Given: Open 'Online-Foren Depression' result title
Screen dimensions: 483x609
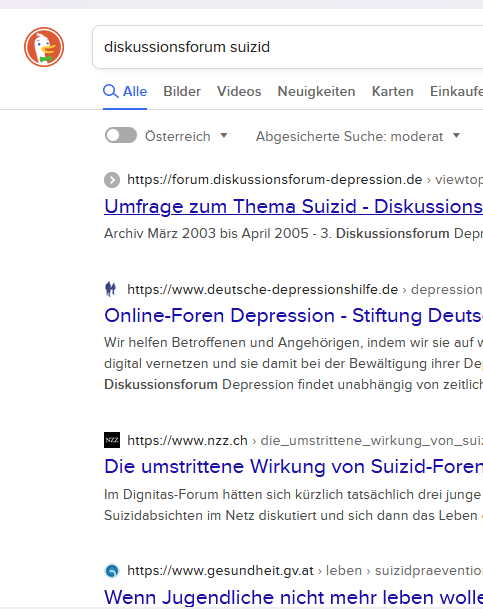Looking at the screenshot, I should [294, 315].
